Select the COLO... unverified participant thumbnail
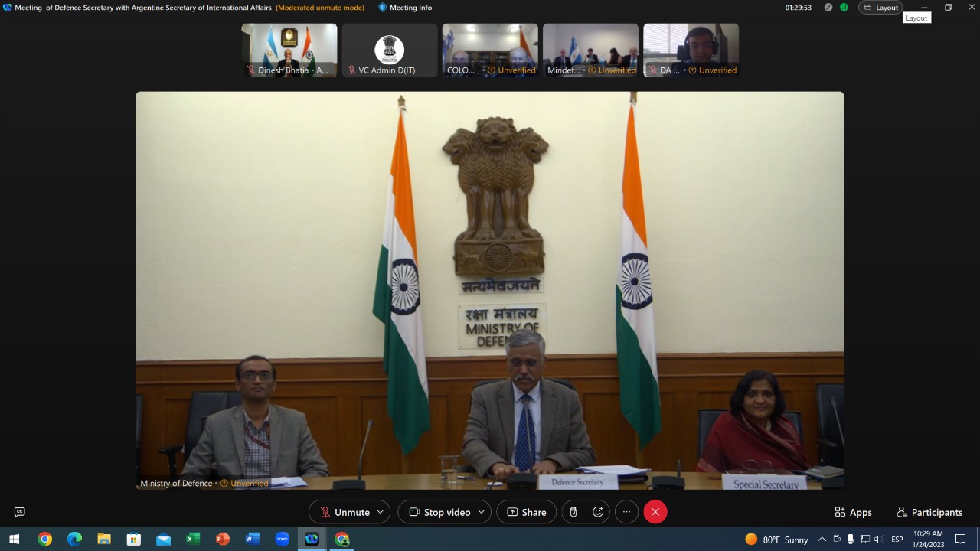980x551 pixels. [x=490, y=50]
